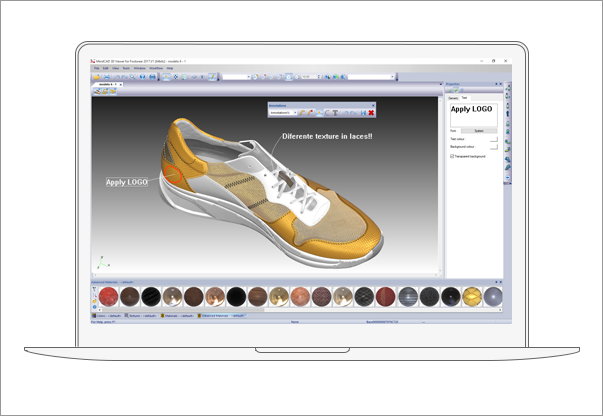Click the Apply LOGO text box in Properties

coord(474,115)
